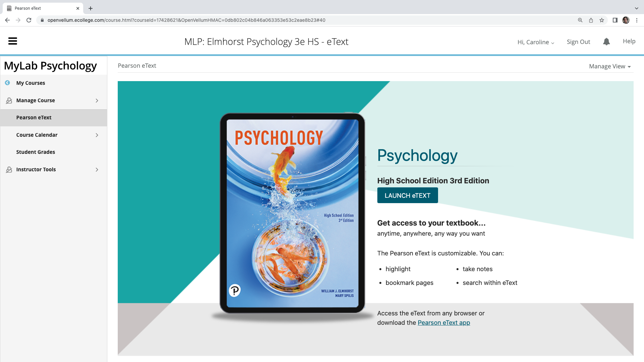Expand the Course Calendar submenu chevron
The width and height of the screenshot is (644, 362).
pos(97,135)
